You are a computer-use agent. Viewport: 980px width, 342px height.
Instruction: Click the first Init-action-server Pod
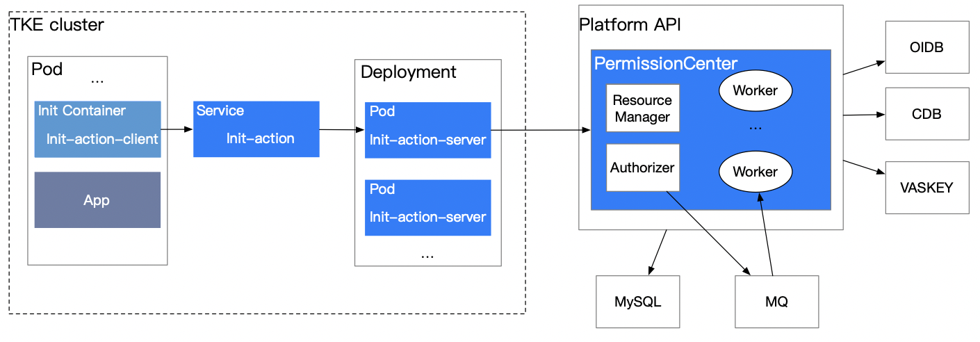click(x=428, y=130)
